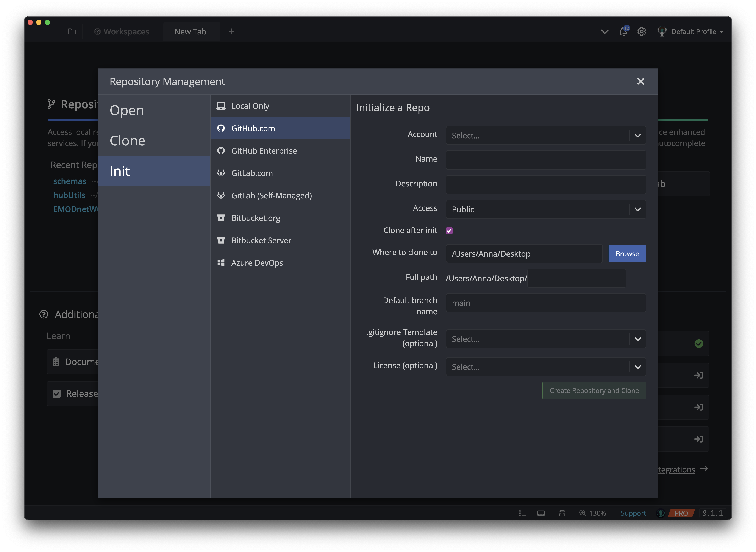Click the PRO badge in status bar
The image size is (756, 552).
681,513
